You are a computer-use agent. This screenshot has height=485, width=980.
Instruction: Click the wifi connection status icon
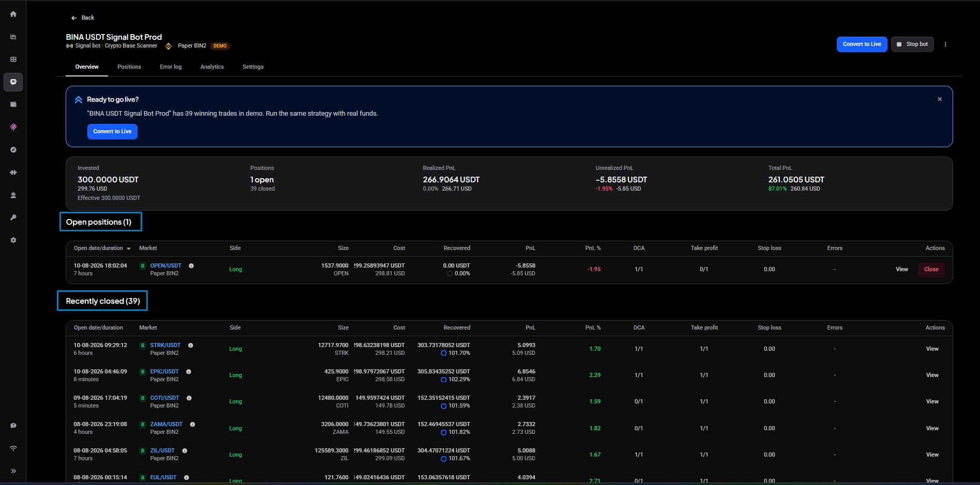[13, 448]
